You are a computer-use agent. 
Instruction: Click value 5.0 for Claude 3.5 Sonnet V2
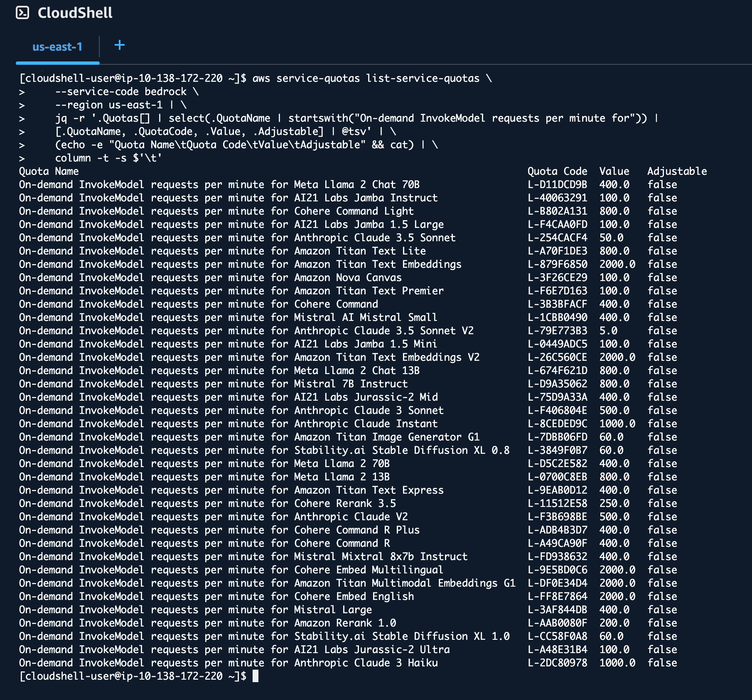coord(608,330)
